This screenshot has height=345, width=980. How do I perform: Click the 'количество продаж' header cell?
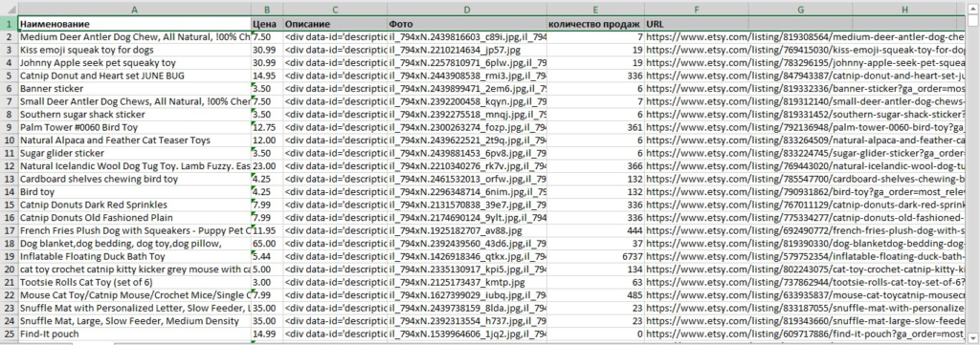point(595,24)
